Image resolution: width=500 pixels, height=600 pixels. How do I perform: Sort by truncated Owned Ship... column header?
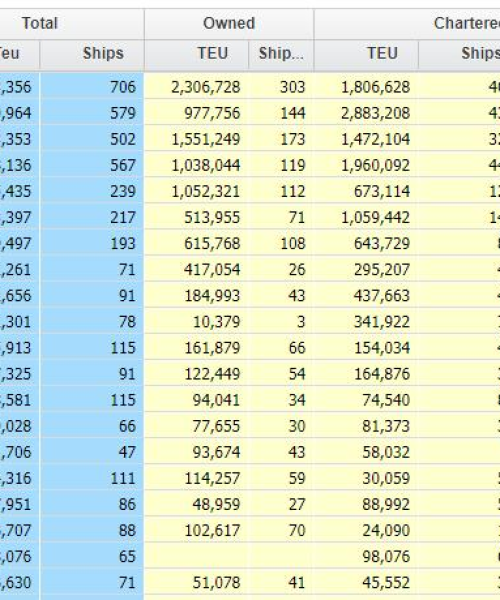[x=281, y=54]
